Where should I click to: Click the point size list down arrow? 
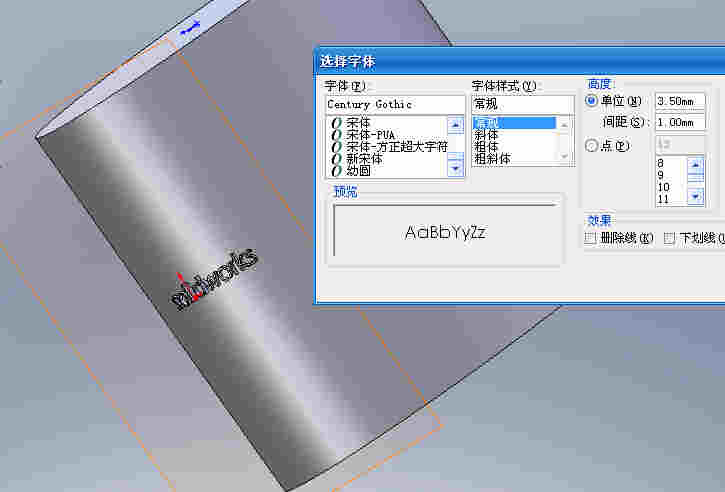coord(695,197)
